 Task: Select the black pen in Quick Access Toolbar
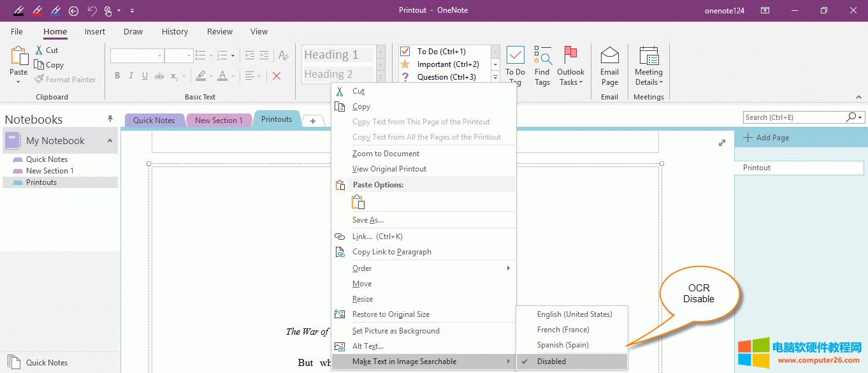click(x=17, y=10)
